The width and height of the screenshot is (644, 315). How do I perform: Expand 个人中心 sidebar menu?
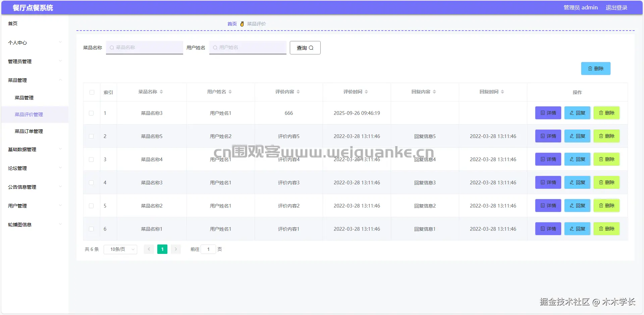coord(35,43)
